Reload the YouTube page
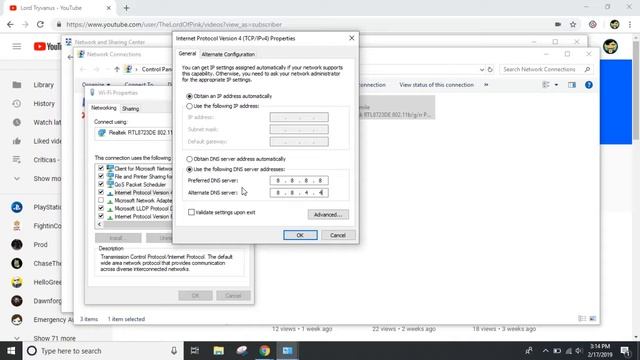Viewport: 640px width, 360px height. pyautogui.click(x=40, y=24)
